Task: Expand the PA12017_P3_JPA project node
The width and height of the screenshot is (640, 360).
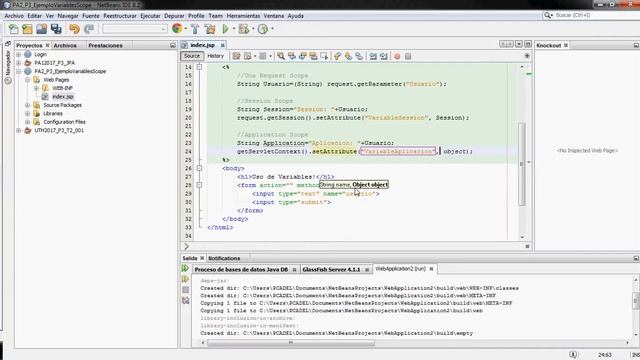Action: pos(18,63)
